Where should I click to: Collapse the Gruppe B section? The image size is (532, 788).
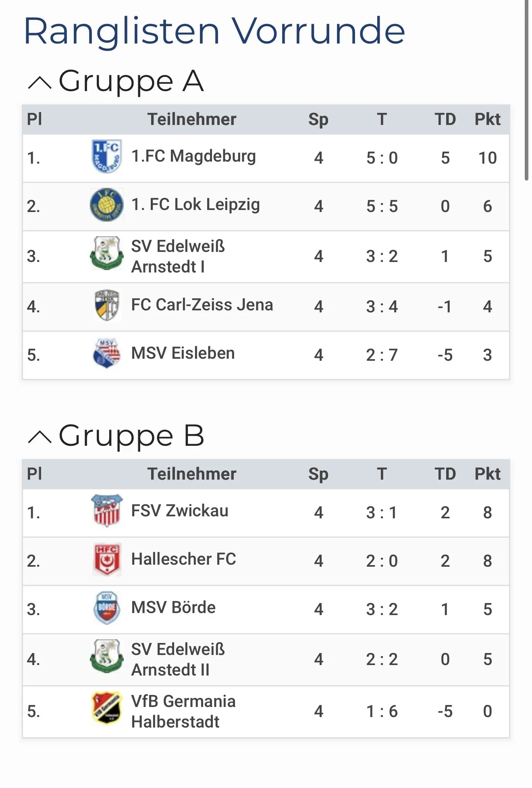click(x=40, y=437)
